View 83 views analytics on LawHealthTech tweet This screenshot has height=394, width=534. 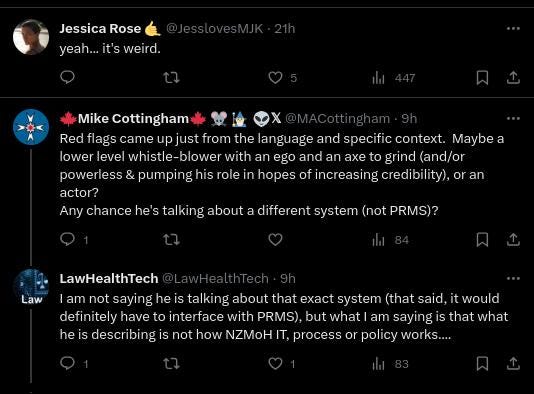point(390,364)
